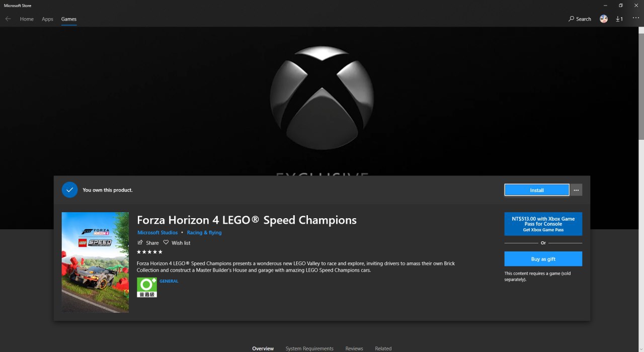
Task: Open downloads and updates indicator
Action: (x=619, y=19)
